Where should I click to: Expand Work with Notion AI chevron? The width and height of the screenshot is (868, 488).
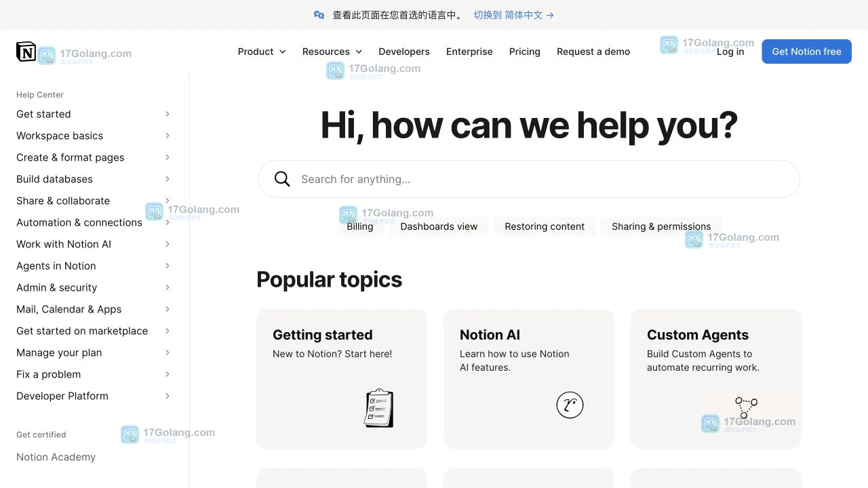[x=167, y=244]
